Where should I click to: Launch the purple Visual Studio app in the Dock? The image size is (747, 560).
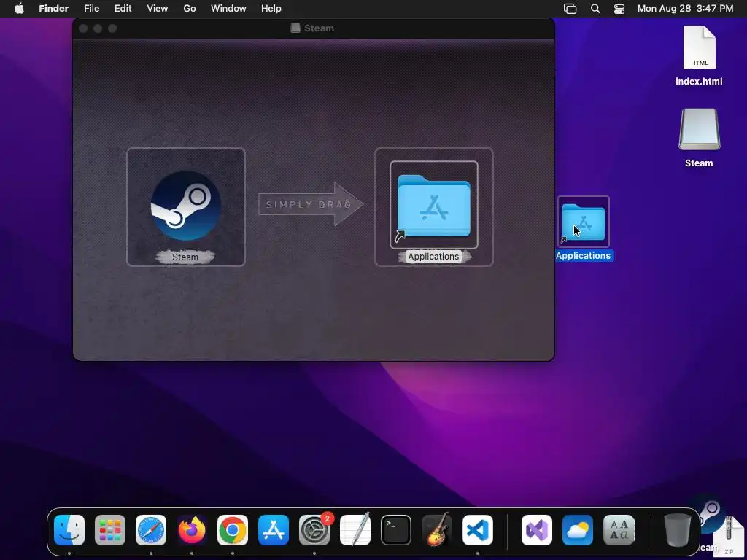click(x=537, y=530)
